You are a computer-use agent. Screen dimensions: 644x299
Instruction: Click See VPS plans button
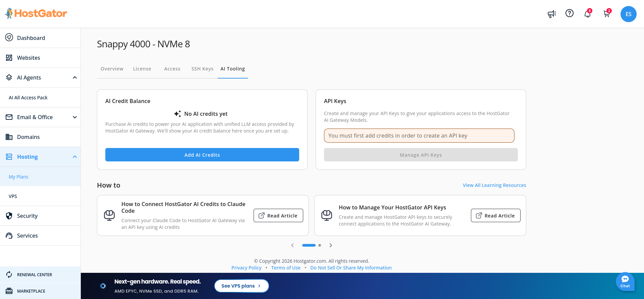[241, 286]
